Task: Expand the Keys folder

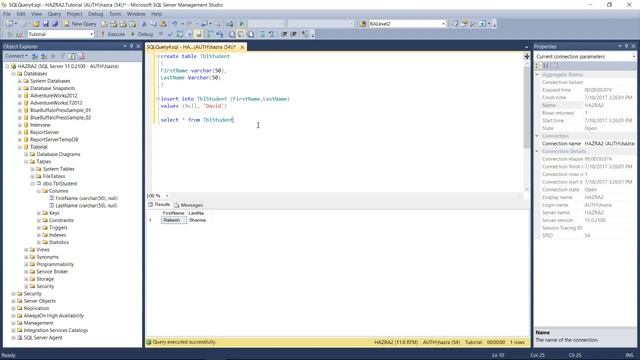Action: tap(39, 213)
